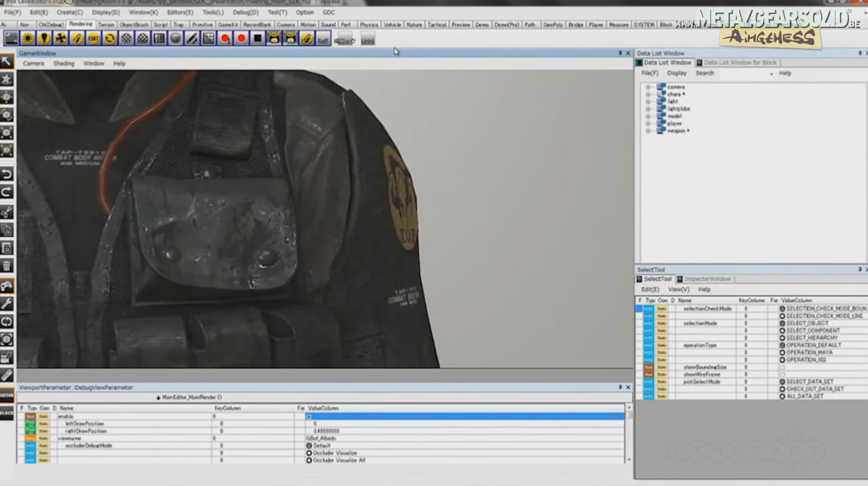
Task: Select the OPERATION_XSI radio option
Action: pos(783,360)
